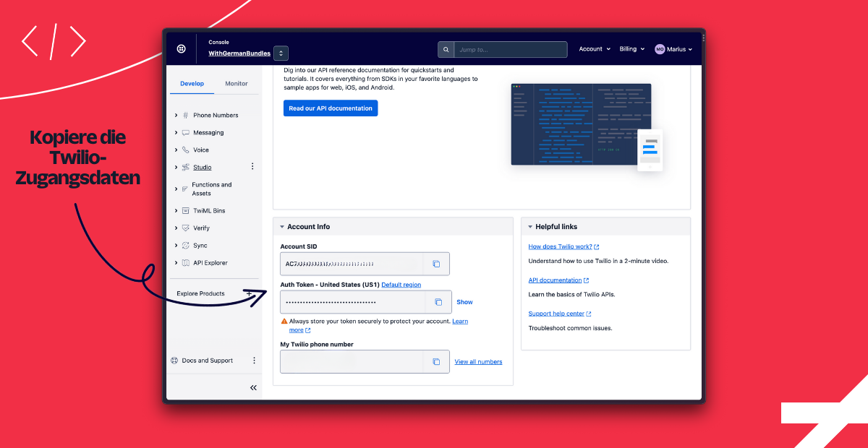Open the Marius user menu
Screen dimensions: 868x448
tap(673, 49)
